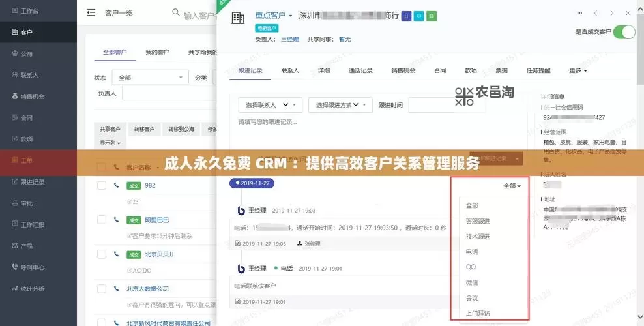
Task: Click the 全部 filter dropdown toggle above the list
Action: coord(512,186)
